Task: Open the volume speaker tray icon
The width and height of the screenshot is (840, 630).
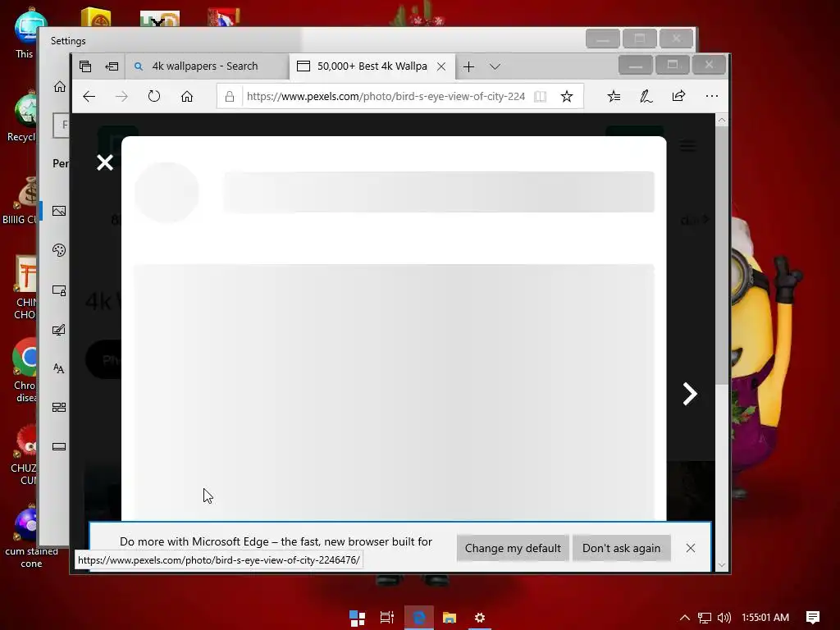Action: click(x=724, y=618)
